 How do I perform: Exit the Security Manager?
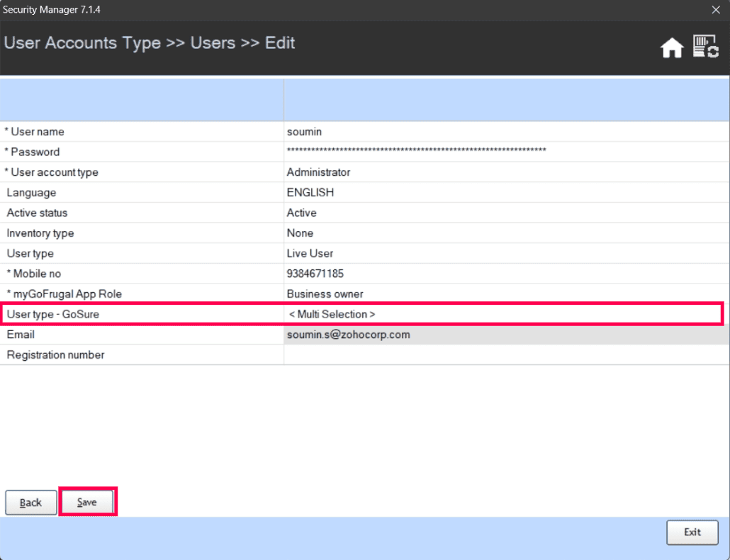692,532
